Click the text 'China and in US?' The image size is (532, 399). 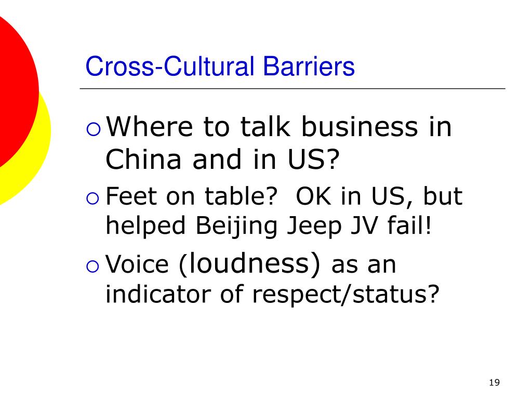222,159
